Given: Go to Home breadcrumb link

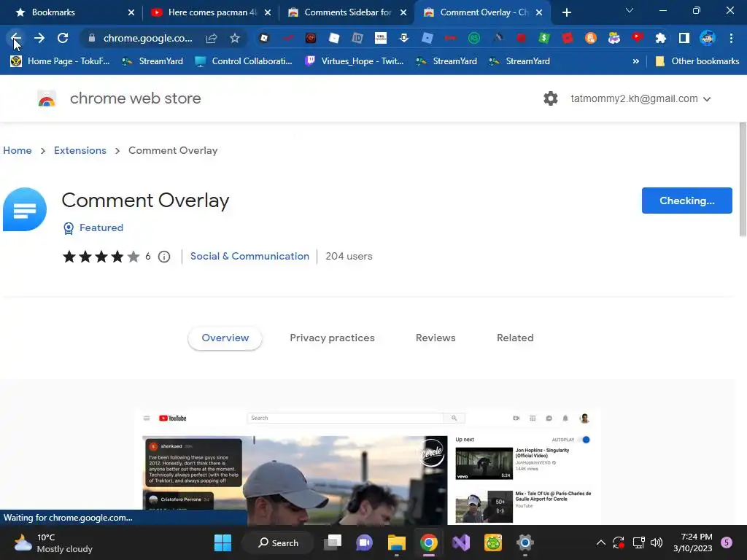Looking at the screenshot, I should pyautogui.click(x=18, y=150).
